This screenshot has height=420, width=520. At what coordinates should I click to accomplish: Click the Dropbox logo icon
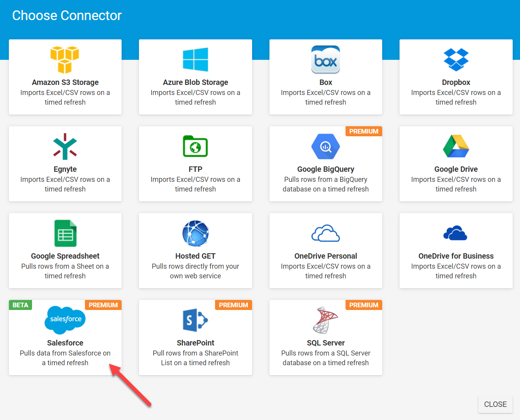tap(456, 59)
